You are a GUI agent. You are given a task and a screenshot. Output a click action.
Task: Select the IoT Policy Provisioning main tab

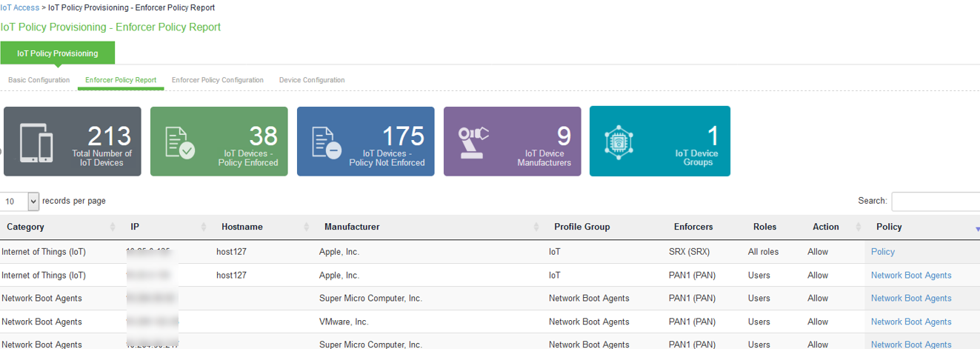coord(58,53)
